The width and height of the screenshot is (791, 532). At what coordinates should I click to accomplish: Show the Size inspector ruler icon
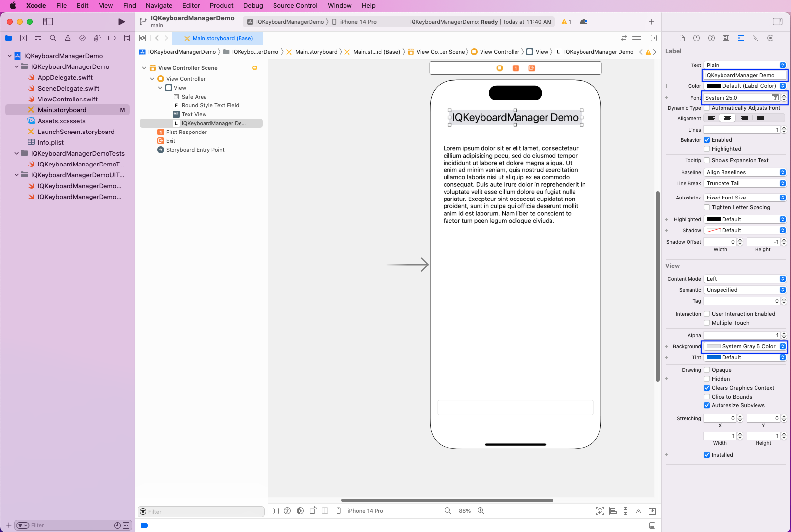tap(756, 38)
